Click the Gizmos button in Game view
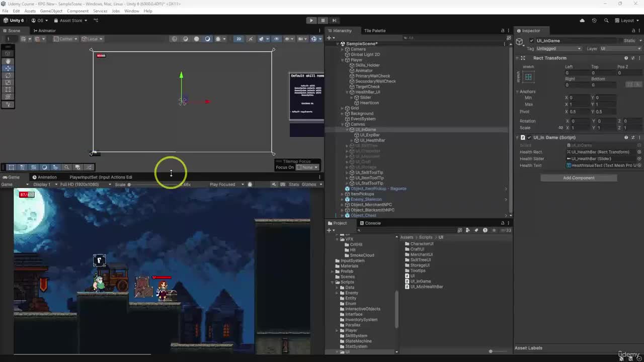Screen dimensions: 644x362 pos(308,185)
